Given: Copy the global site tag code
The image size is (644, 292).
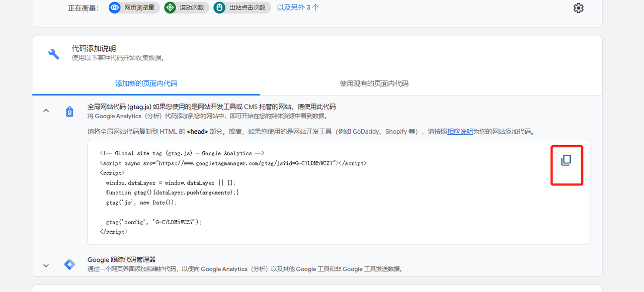Looking at the screenshot, I should (566, 160).
